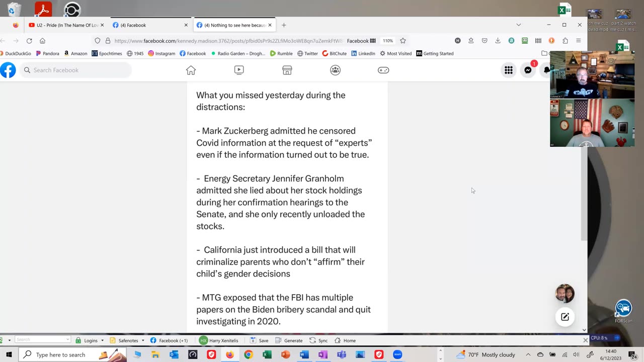This screenshot has height=362, width=644.
Task: Close the U2 Pride YouTube tab
Action: point(102,25)
